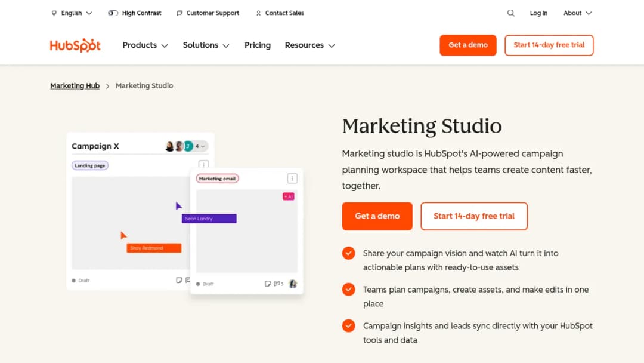Toggle High Contrast mode switch
Screen dimensions: 644x363
click(x=113, y=13)
